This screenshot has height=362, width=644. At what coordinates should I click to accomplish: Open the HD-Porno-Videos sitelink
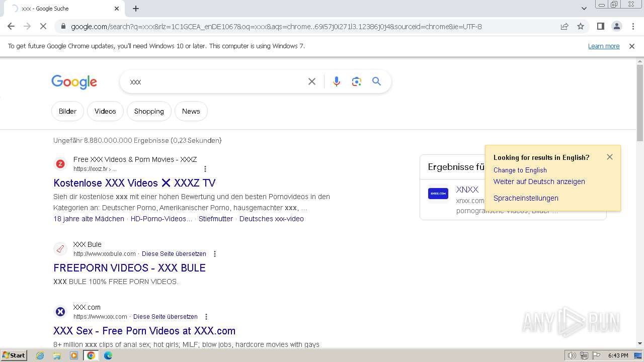coord(161,219)
